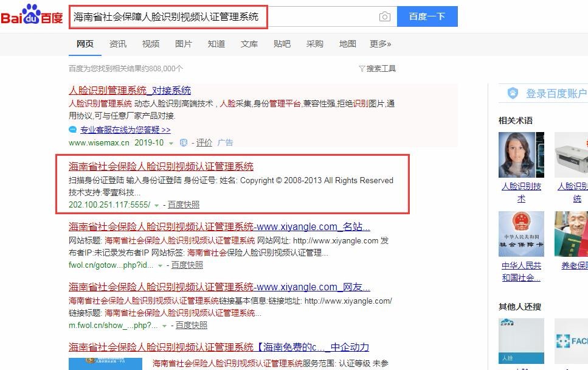Open the 知道 tab

tap(216, 44)
